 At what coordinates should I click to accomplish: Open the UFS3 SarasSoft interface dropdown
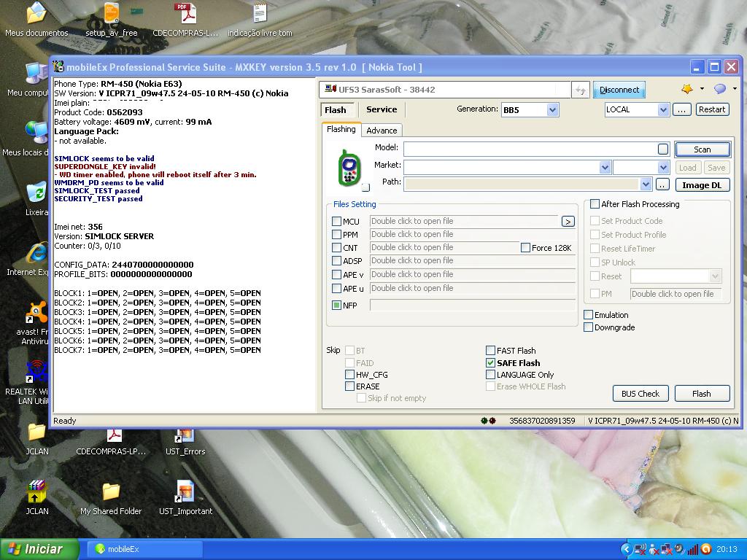point(444,90)
